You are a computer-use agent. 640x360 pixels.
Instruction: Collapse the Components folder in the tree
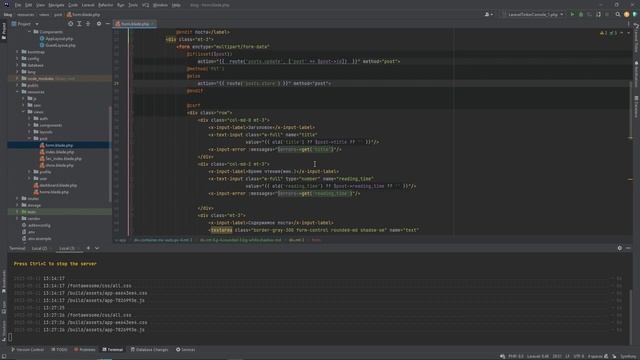coord(29,32)
